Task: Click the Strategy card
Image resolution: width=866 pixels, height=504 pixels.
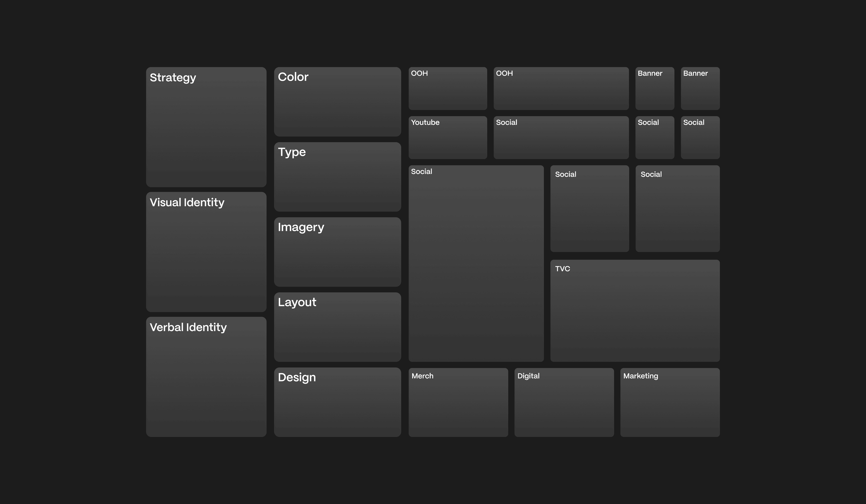Action: pos(206,127)
